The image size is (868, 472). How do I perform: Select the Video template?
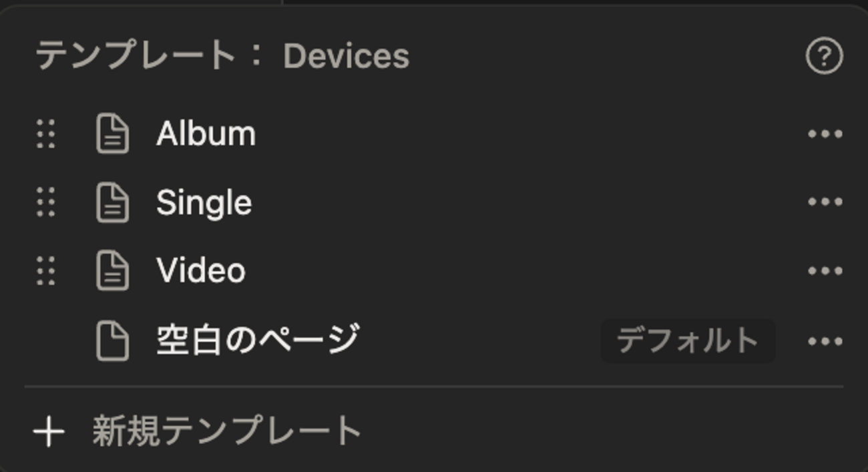pos(201,271)
